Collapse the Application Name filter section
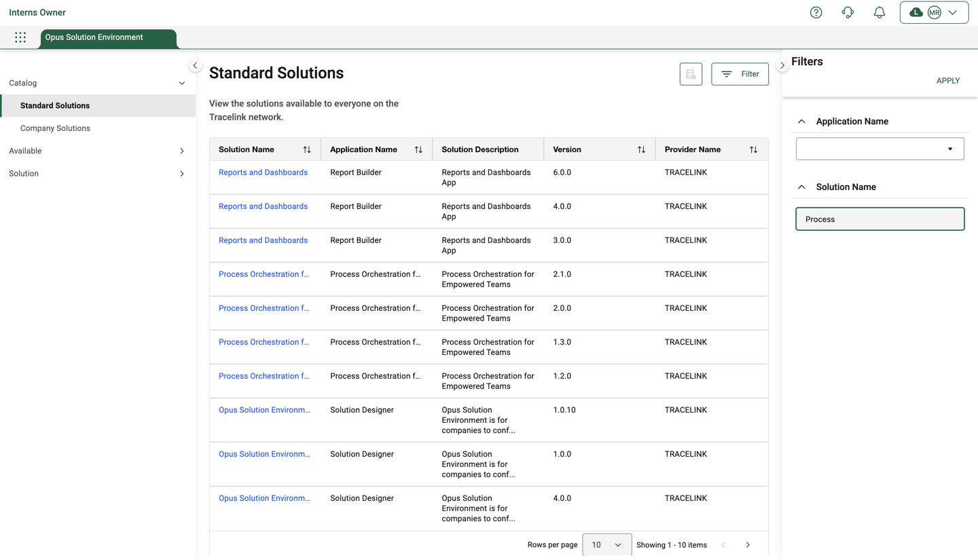 click(x=801, y=122)
